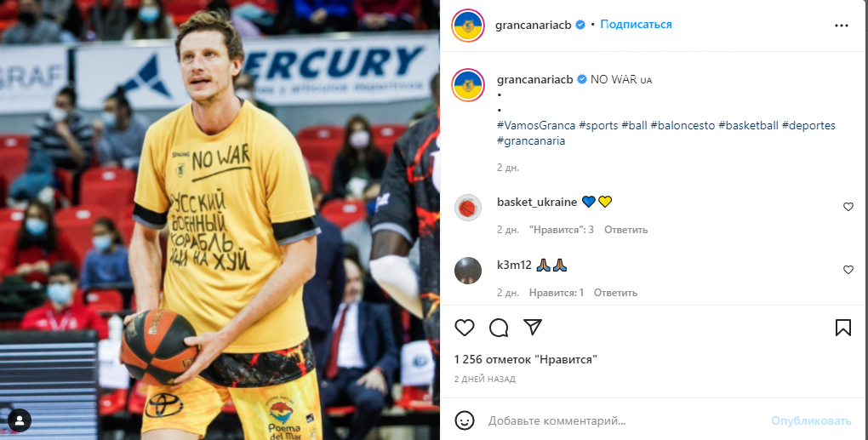
Task: Reply to the basket_ukraine comment
Action: pos(625,229)
